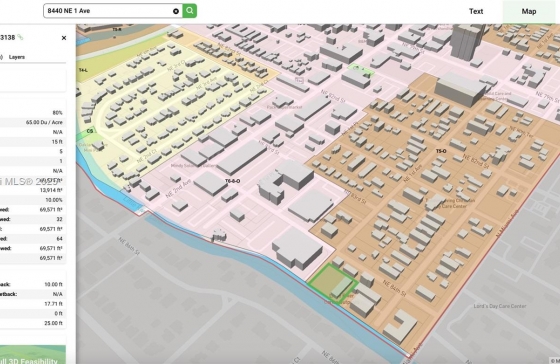Click the T6-8-O zoning label
The width and height of the screenshot is (560, 364).
coord(232,181)
